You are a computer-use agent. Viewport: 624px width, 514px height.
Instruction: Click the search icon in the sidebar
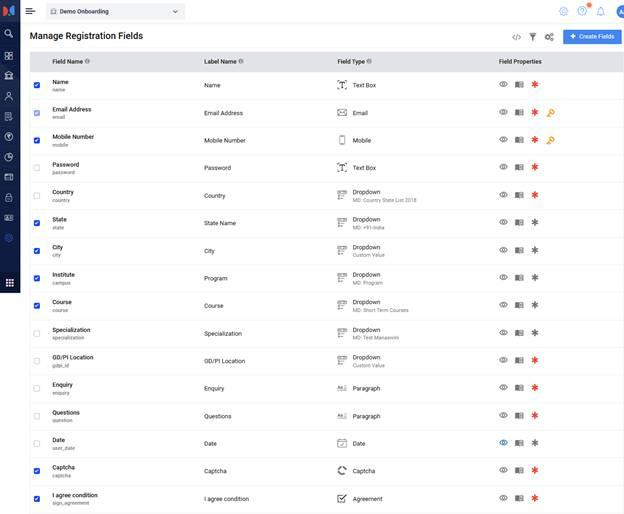[9, 34]
